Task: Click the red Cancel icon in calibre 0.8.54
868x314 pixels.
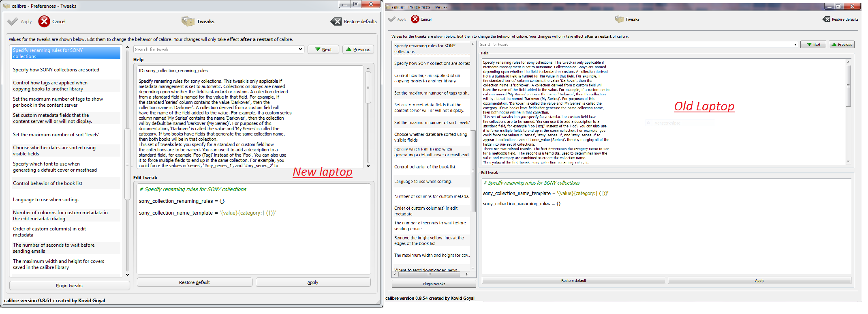Action: (x=415, y=19)
